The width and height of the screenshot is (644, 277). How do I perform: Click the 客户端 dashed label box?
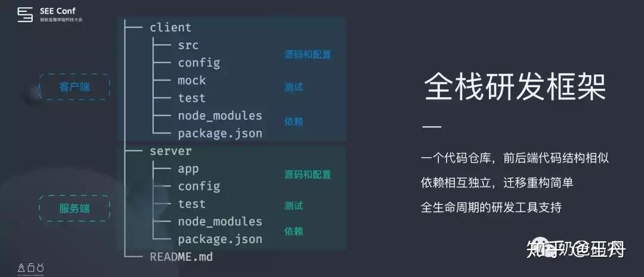click(x=75, y=87)
